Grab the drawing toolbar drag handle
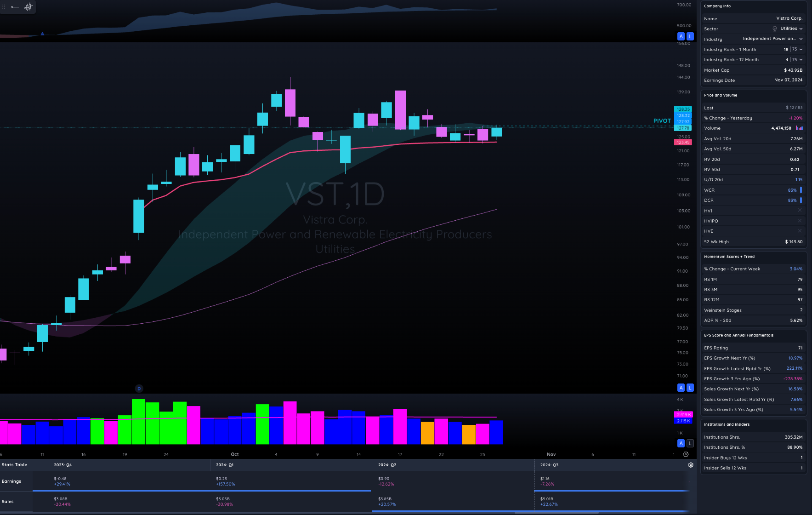Image resolution: width=812 pixels, height=515 pixels. (3, 7)
